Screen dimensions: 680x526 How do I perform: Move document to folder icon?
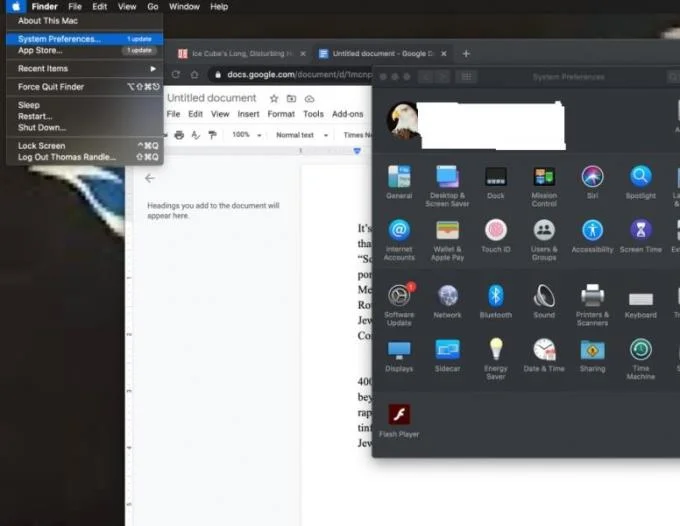291,99
